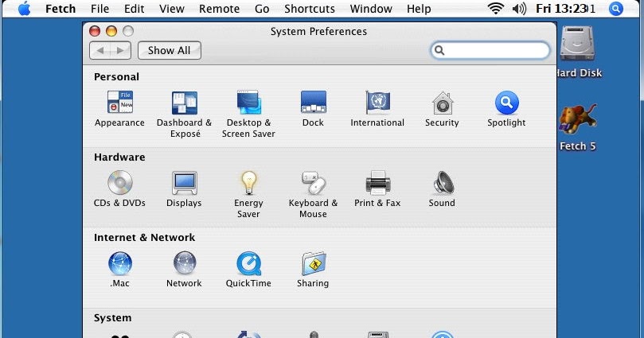Open the Fetch application menu

click(x=60, y=9)
